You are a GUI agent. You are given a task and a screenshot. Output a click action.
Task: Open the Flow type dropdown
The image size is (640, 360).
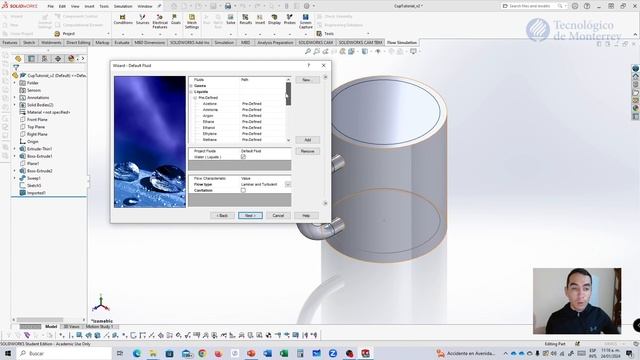[288, 184]
